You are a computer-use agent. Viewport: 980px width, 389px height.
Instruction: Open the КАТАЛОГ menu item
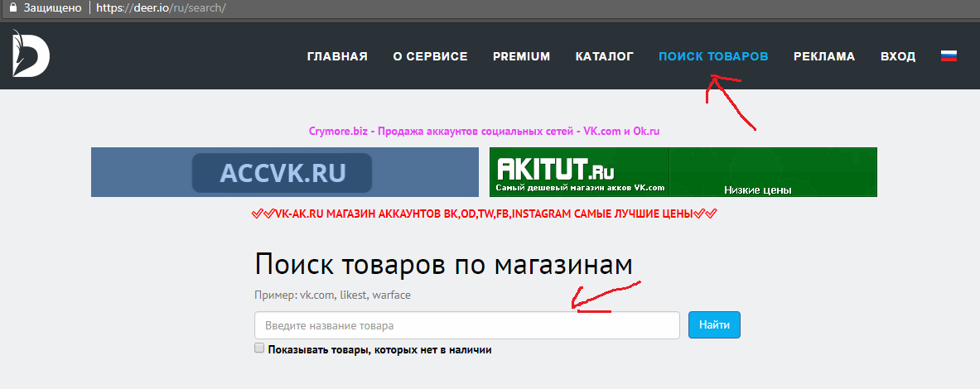point(605,56)
